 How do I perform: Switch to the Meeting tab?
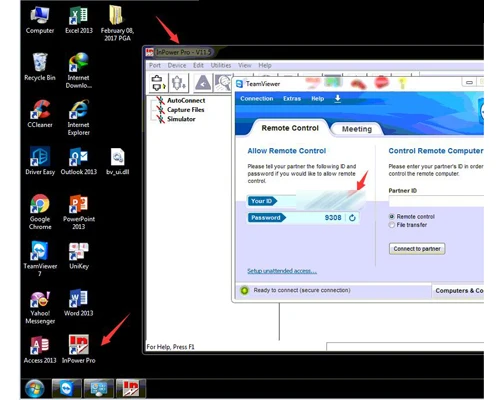click(357, 129)
